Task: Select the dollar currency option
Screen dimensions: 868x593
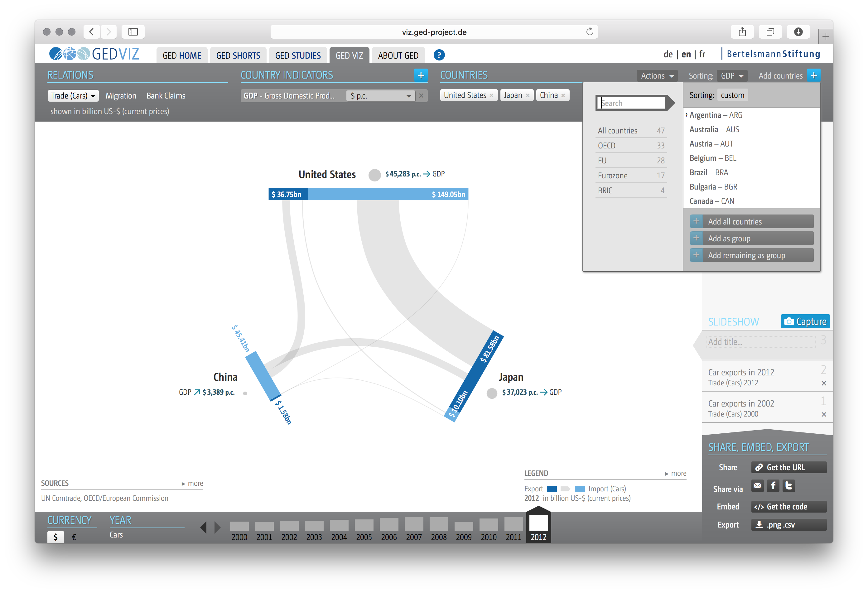Action: click(55, 537)
